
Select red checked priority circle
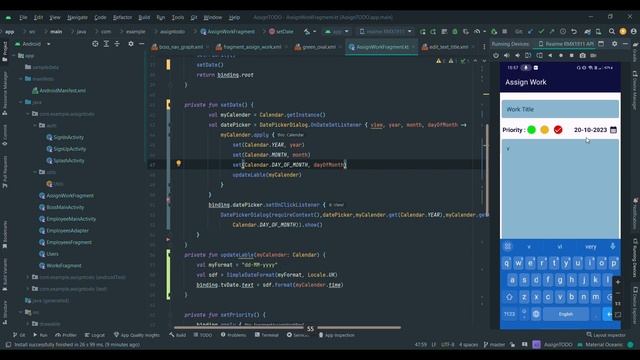pos(558,130)
